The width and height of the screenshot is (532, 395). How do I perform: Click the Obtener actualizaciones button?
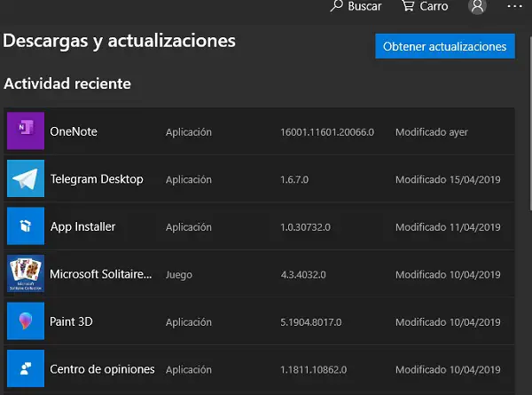445,46
